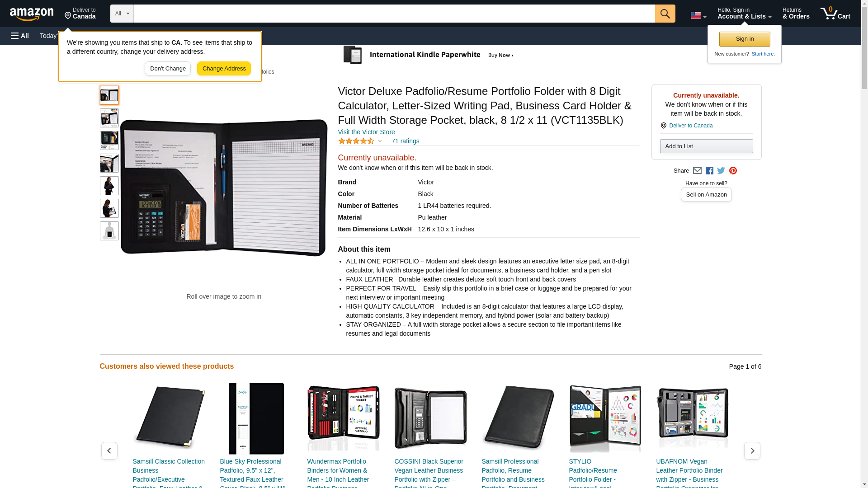Screen dimensions: 868x488
Task: Share product on Pinterest
Action: [733, 171]
